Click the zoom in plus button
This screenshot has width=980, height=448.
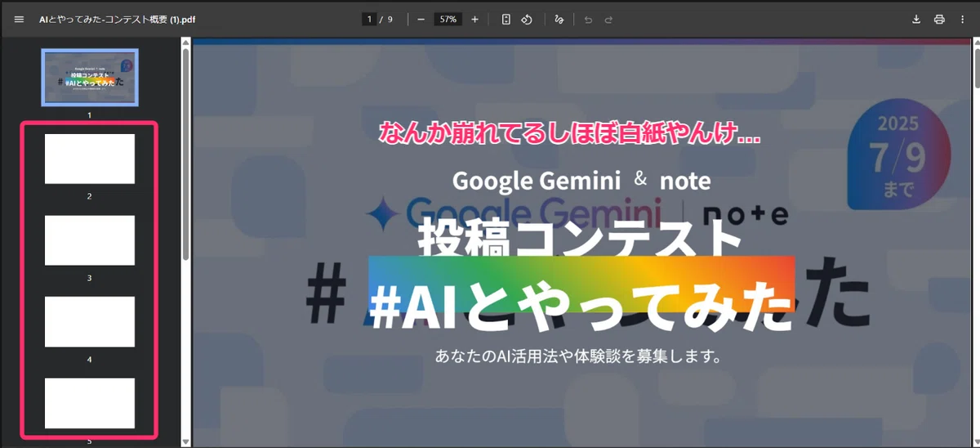475,19
